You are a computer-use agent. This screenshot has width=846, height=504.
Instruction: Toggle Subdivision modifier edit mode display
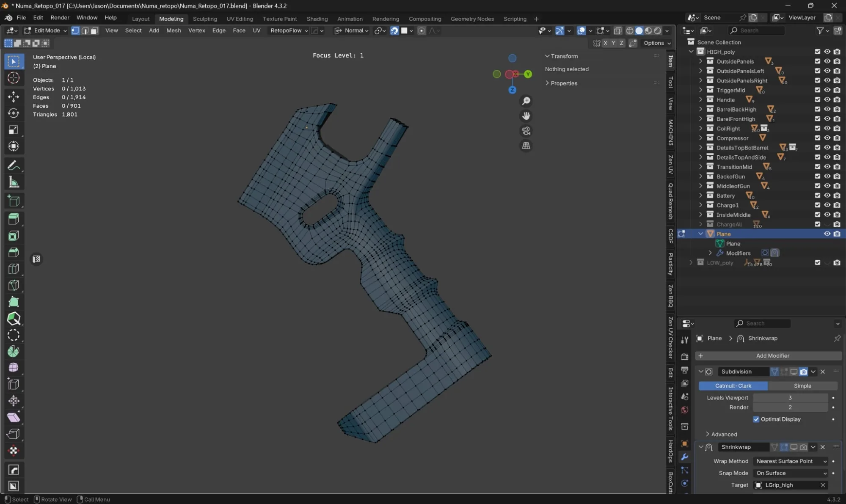tap(784, 372)
